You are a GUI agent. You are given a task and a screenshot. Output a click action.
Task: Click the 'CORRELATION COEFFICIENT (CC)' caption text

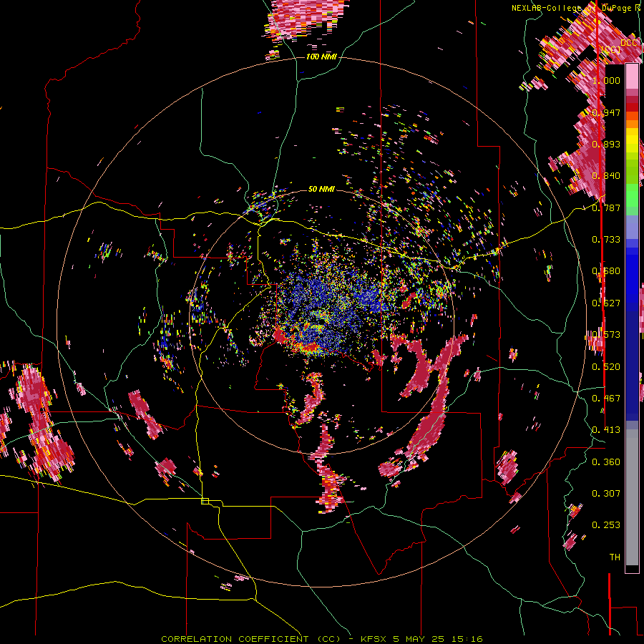pyautogui.click(x=250, y=639)
